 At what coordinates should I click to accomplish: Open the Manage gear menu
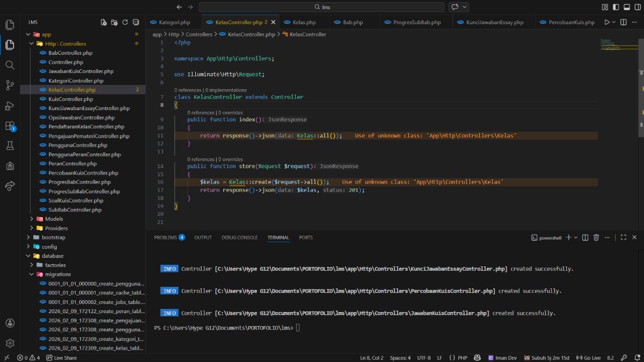10,343
